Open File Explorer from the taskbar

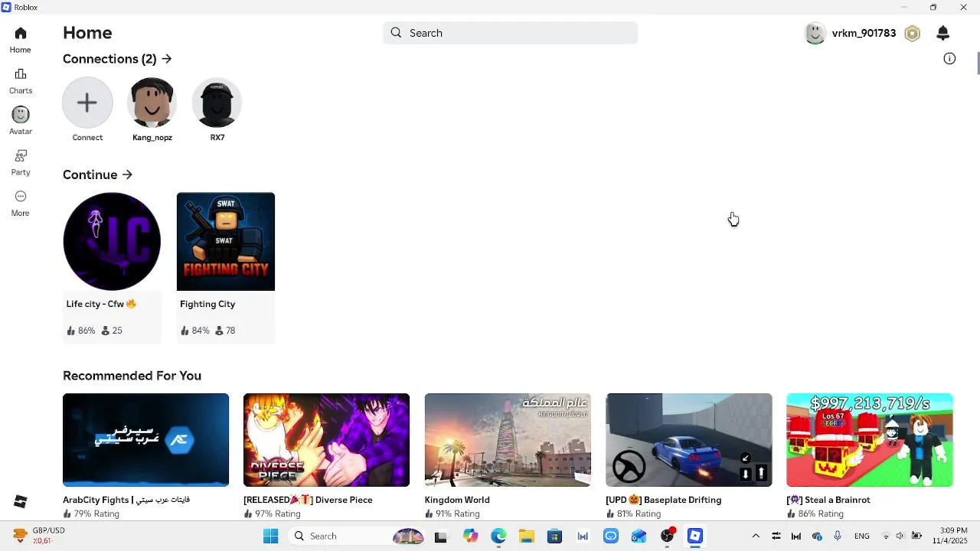526,536
